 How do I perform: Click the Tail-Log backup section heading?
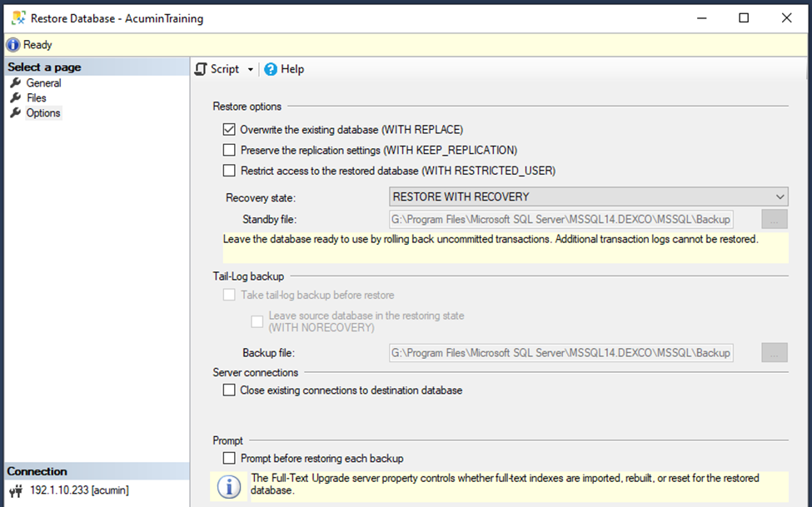[248, 276]
